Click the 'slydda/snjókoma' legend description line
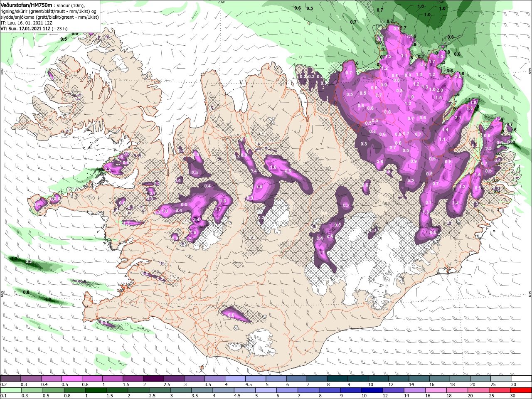532x399 pixels. 49,17
